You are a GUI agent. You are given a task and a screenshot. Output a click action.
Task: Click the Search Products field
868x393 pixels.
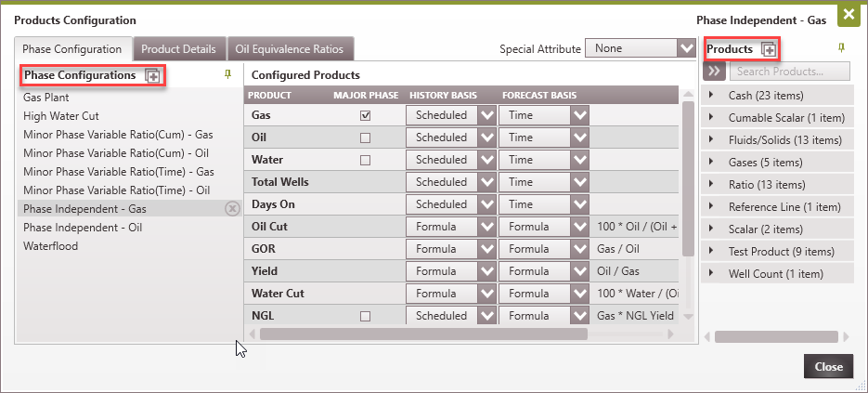pyautogui.click(x=790, y=71)
